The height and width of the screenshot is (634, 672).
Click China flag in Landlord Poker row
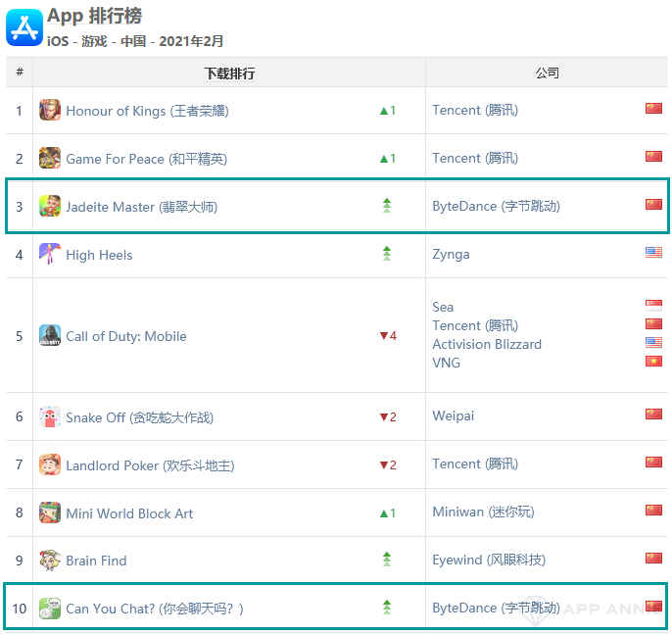pos(653,463)
